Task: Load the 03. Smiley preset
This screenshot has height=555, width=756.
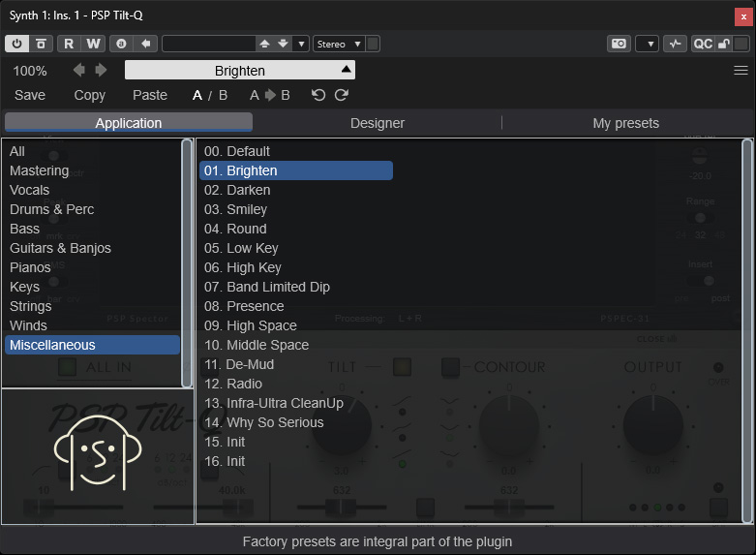Action: coord(296,209)
